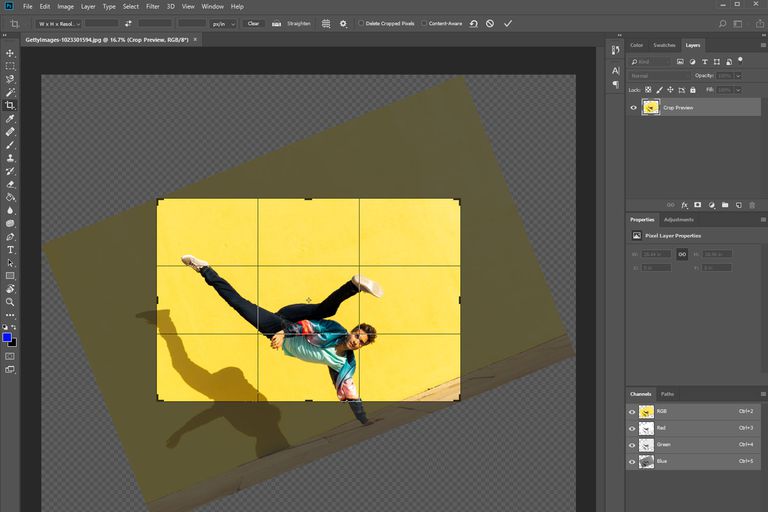The image size is (768, 512).
Task: Select the Paint Bucket tool
Action: click(x=10, y=197)
